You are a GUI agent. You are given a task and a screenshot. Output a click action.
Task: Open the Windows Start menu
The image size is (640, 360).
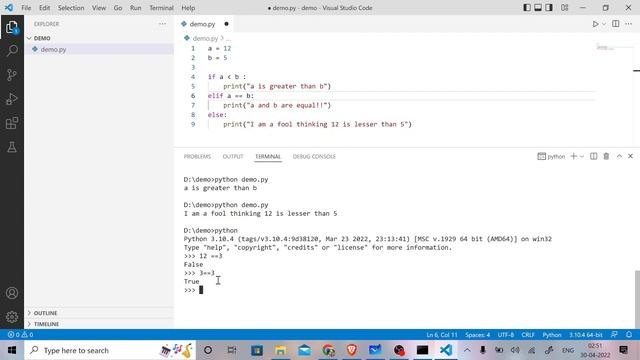(x=12, y=350)
